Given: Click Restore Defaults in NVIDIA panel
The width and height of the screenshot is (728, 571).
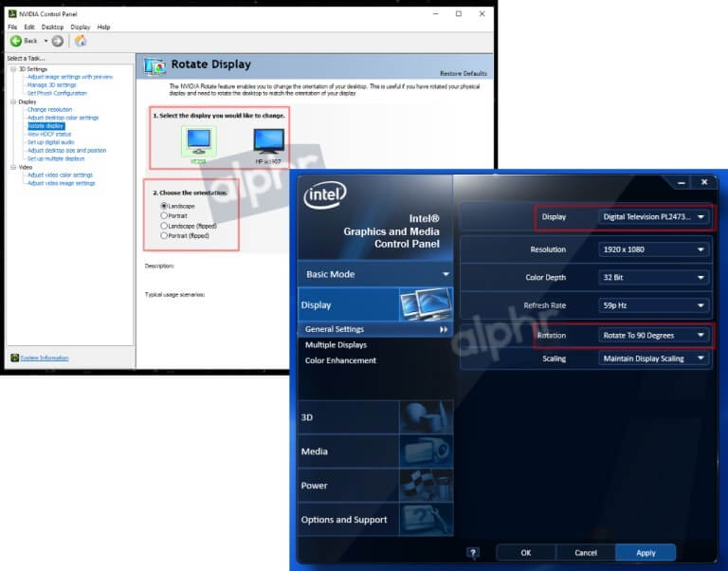Looking at the screenshot, I should (464, 73).
